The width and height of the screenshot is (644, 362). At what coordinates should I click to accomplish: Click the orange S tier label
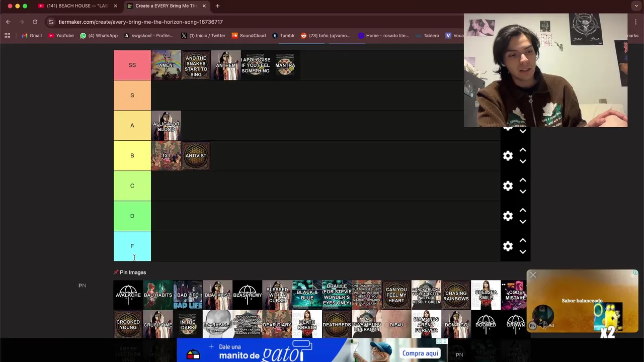tap(132, 96)
